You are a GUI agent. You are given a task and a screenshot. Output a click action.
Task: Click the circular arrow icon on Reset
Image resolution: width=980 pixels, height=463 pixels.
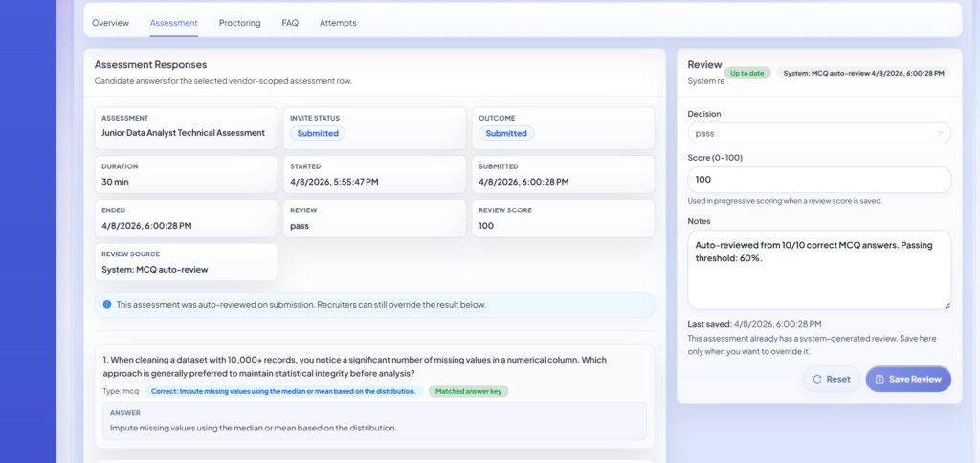(817, 379)
